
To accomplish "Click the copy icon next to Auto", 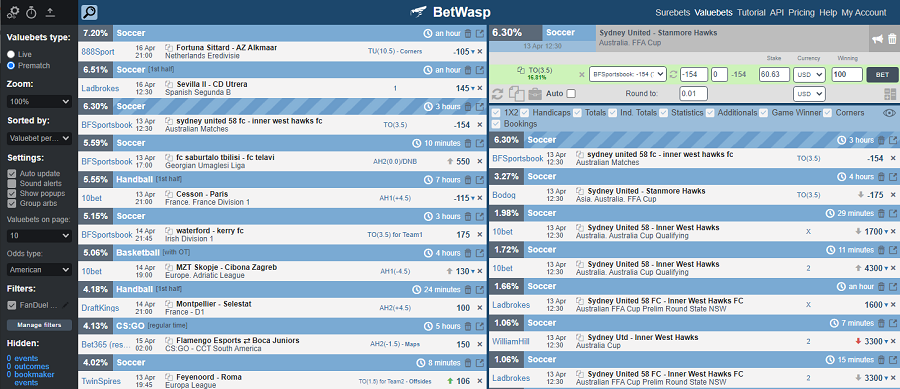I will (517, 94).
